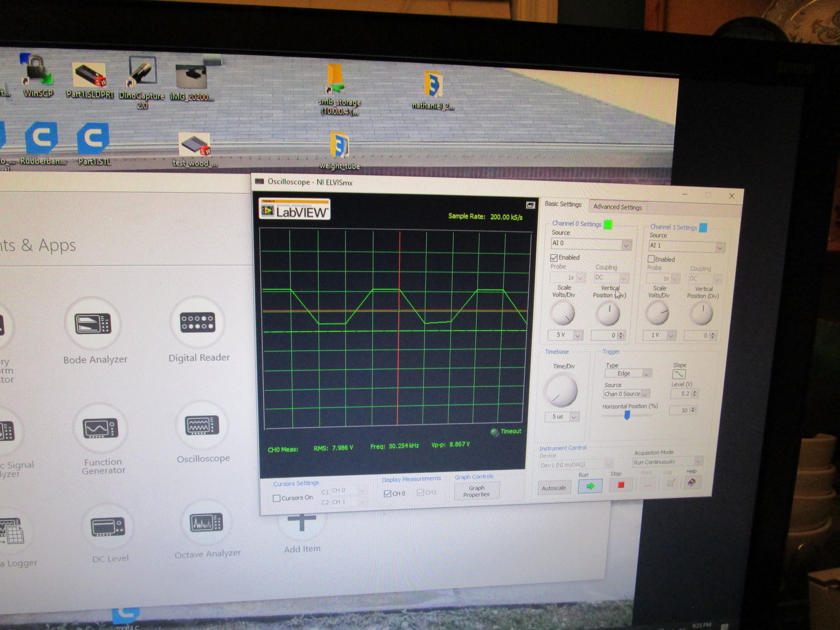Screen dimensions: 840x630
Task: Click the Channel 1 blue color swatch
Action: (x=703, y=228)
